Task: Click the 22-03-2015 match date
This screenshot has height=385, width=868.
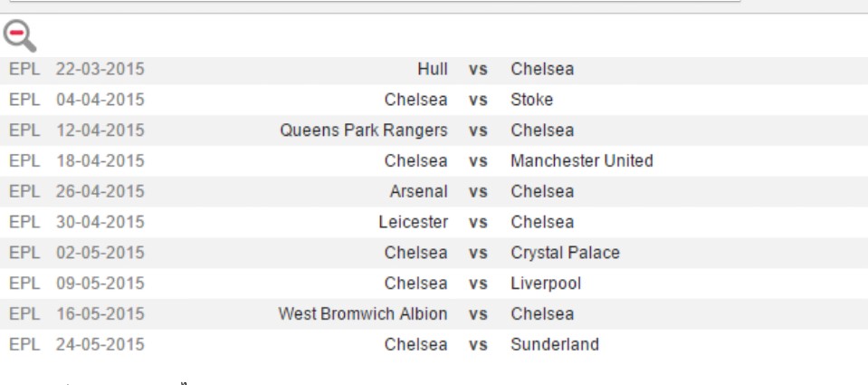Action: (x=100, y=69)
